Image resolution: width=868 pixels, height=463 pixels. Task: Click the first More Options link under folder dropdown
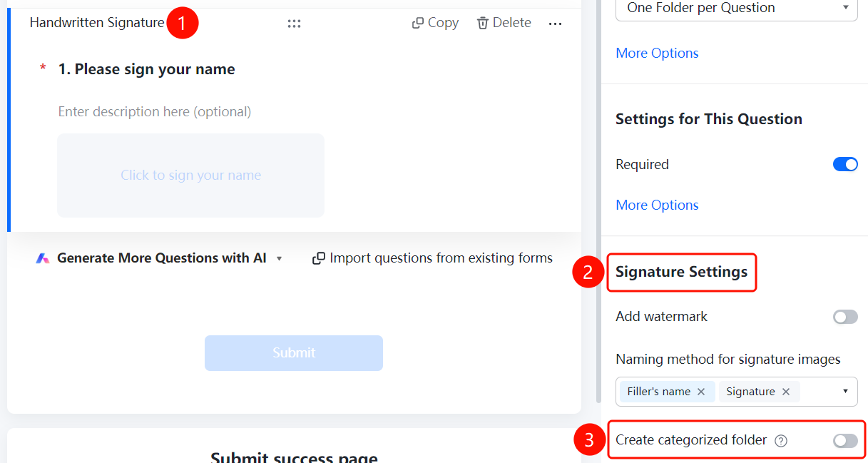[657, 54]
